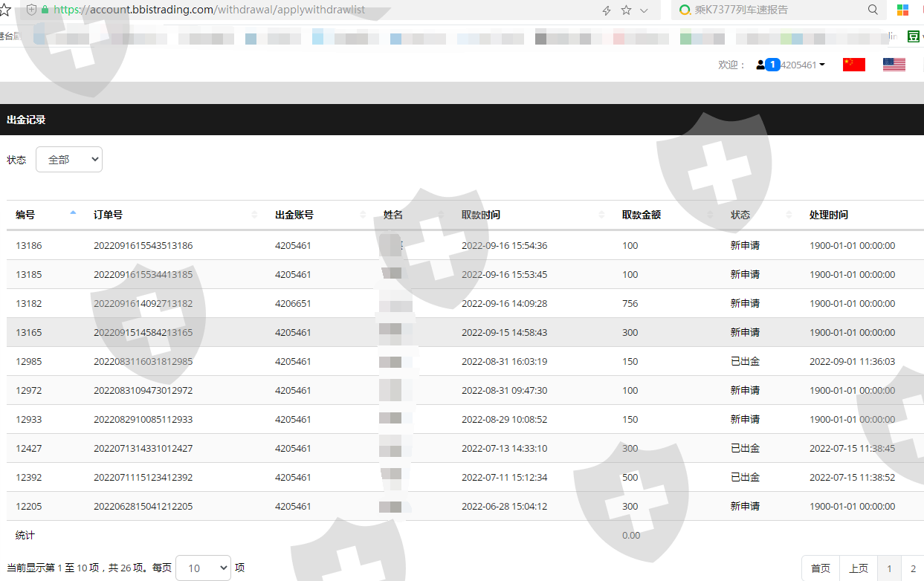Click the 上页 previous page button
Image resolution: width=924 pixels, height=581 pixels.
[859, 568]
